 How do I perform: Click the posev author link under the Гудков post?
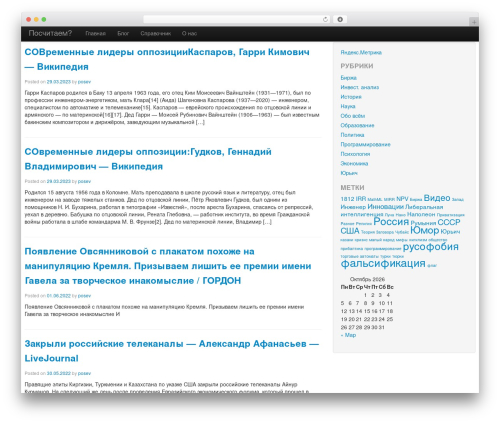tap(84, 181)
